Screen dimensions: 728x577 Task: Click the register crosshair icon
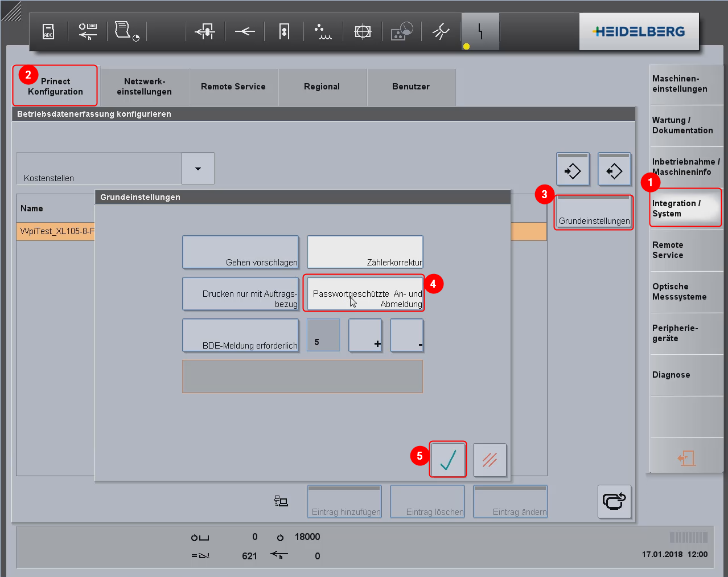[x=363, y=31]
